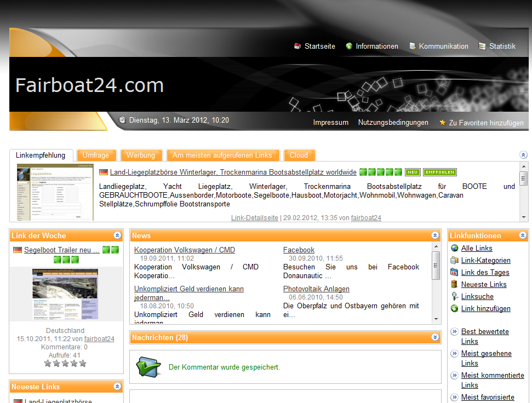Click the star rating under Aufrufe: 41

[x=65, y=364]
